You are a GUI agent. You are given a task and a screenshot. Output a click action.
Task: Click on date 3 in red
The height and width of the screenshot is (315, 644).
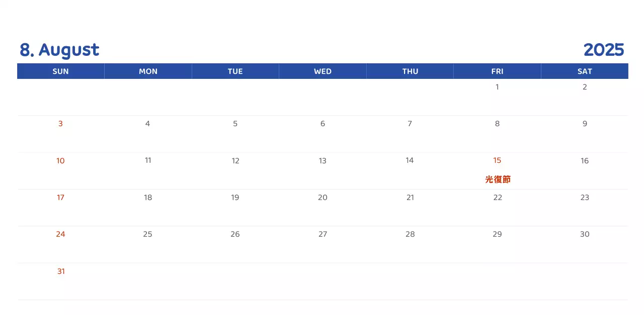pyautogui.click(x=60, y=124)
